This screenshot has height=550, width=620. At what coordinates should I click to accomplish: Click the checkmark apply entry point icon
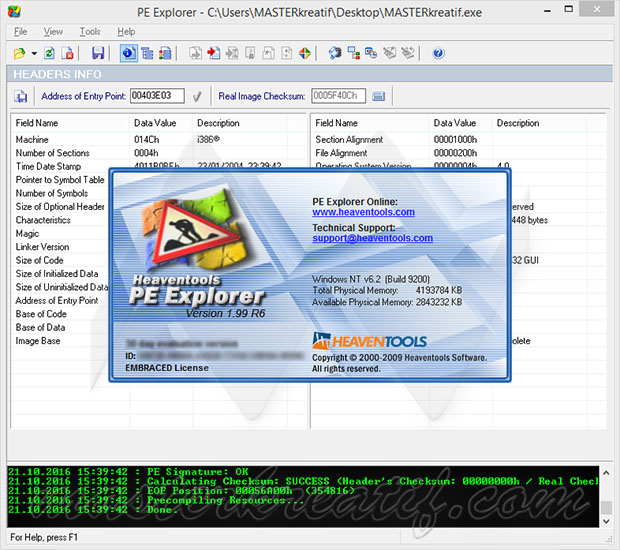[197, 96]
